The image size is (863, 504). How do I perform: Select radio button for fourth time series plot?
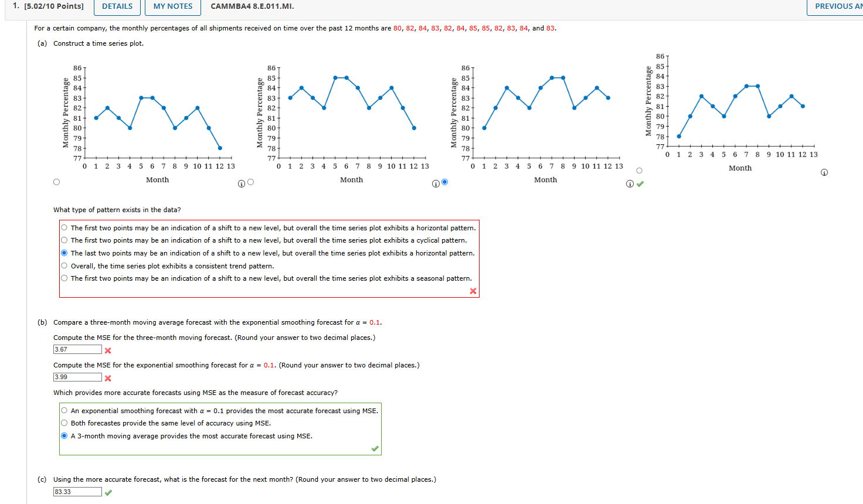click(x=639, y=171)
